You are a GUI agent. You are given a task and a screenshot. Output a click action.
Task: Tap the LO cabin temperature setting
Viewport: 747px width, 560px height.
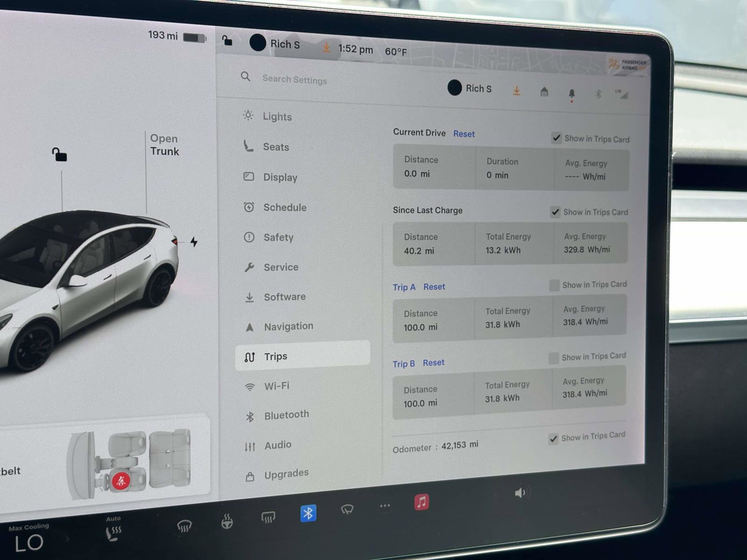[29, 543]
